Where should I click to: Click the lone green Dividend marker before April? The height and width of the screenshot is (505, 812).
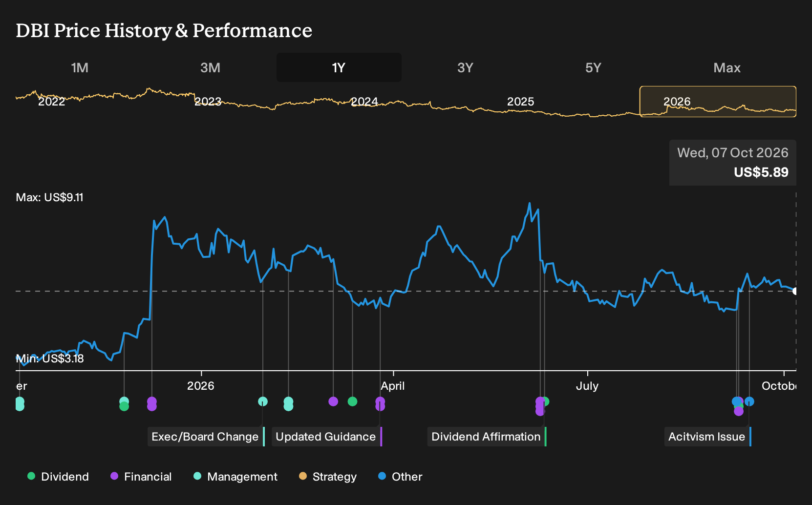tap(352, 401)
